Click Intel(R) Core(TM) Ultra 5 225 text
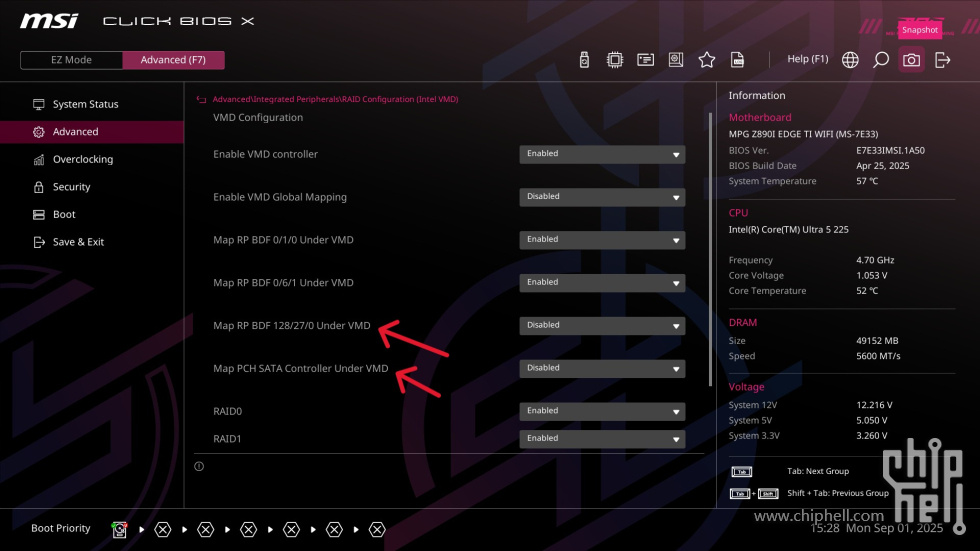This screenshot has height=551, width=980. [788, 230]
